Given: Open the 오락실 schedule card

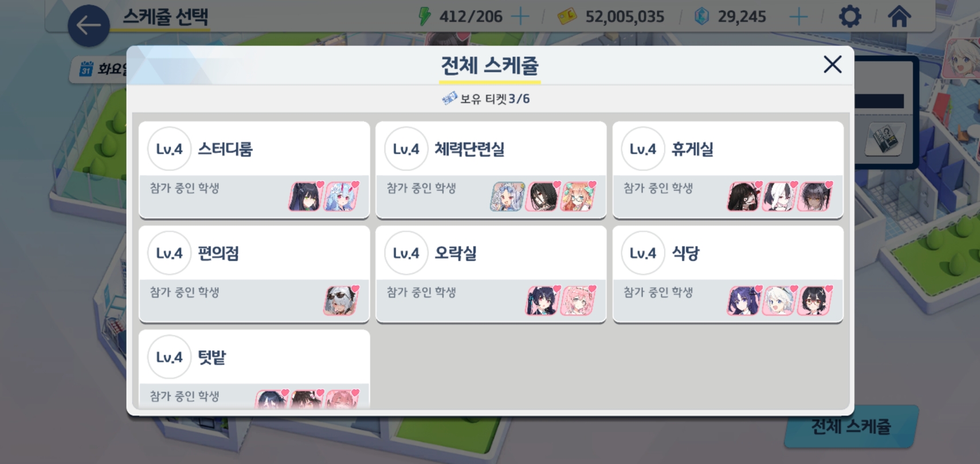Looking at the screenshot, I should coord(491,274).
